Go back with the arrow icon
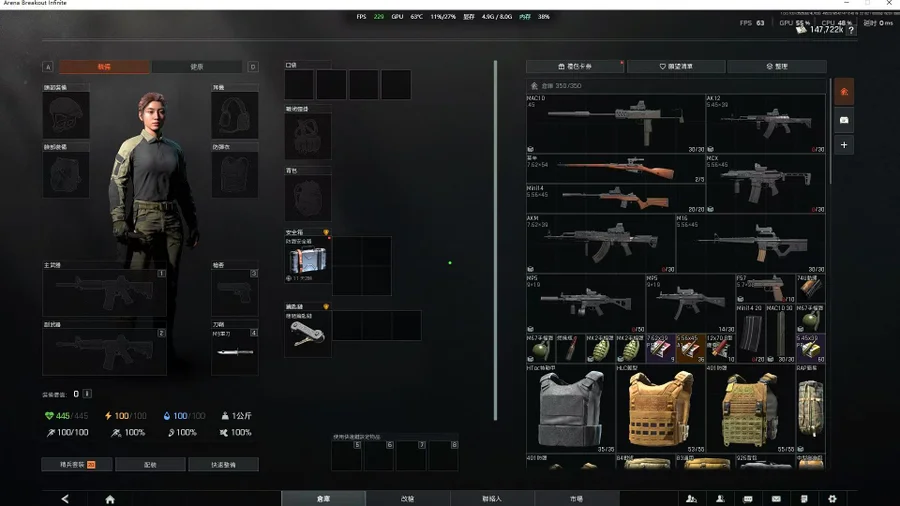 coord(65,499)
